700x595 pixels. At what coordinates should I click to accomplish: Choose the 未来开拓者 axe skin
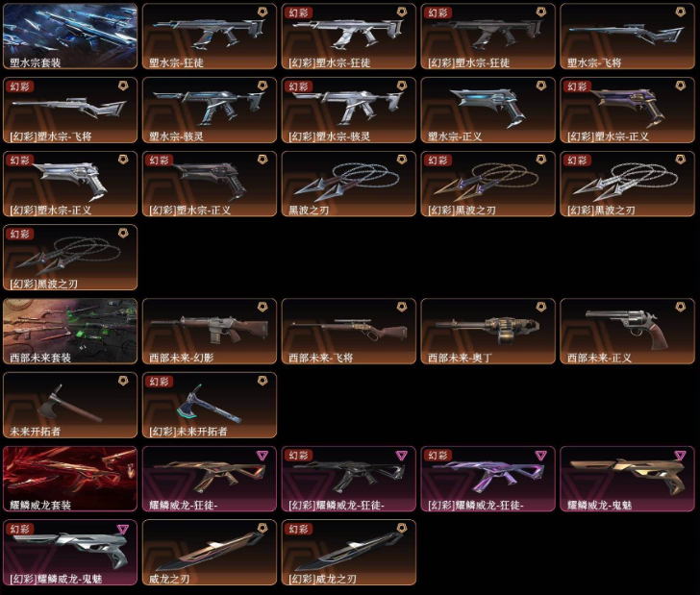[70, 405]
